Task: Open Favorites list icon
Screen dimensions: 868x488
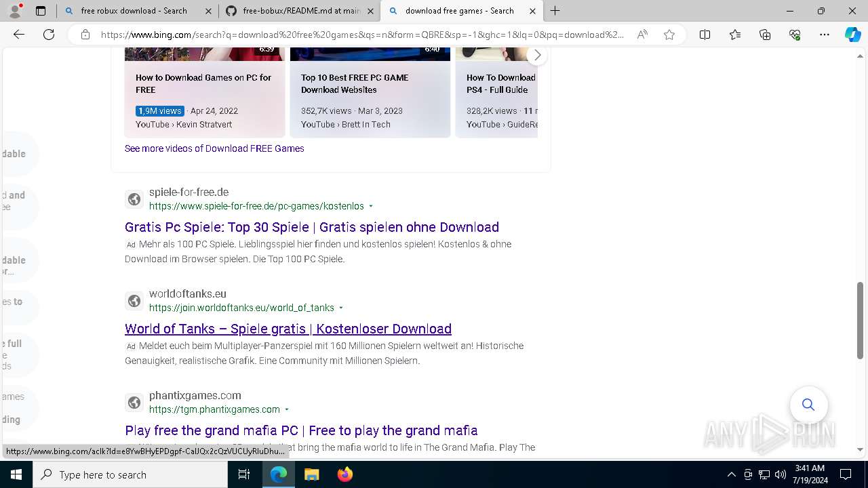Action: [x=735, y=35]
